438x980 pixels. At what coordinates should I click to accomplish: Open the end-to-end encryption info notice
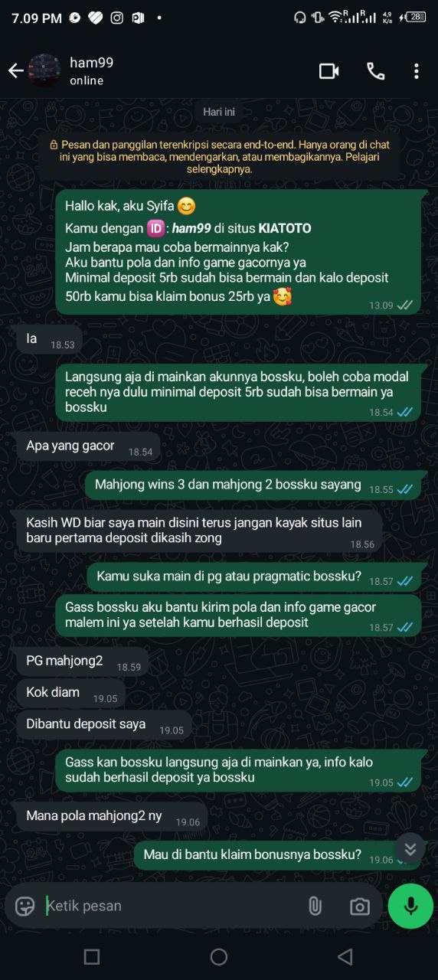(219, 156)
